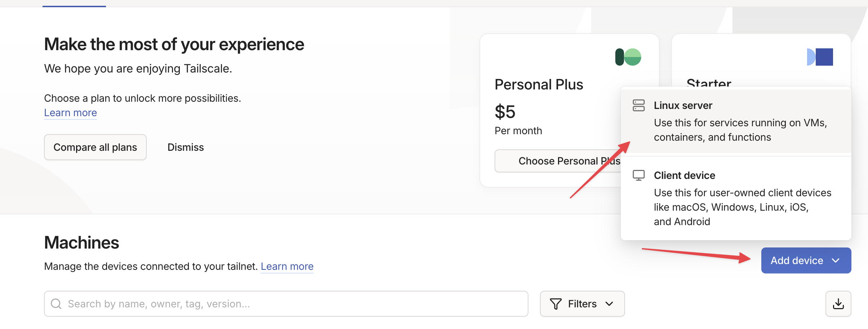Click the Linux server stacked-disks icon
Screen dimensions: 868x329
click(638, 105)
